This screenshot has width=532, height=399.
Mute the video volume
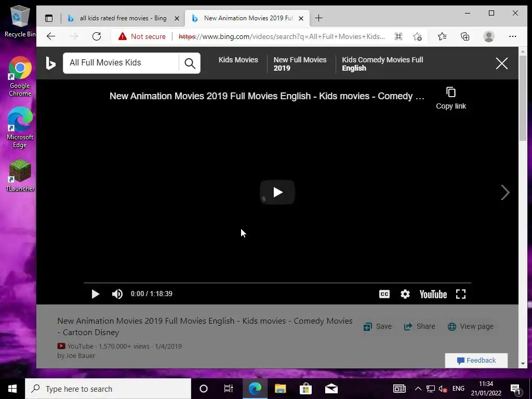point(117,294)
